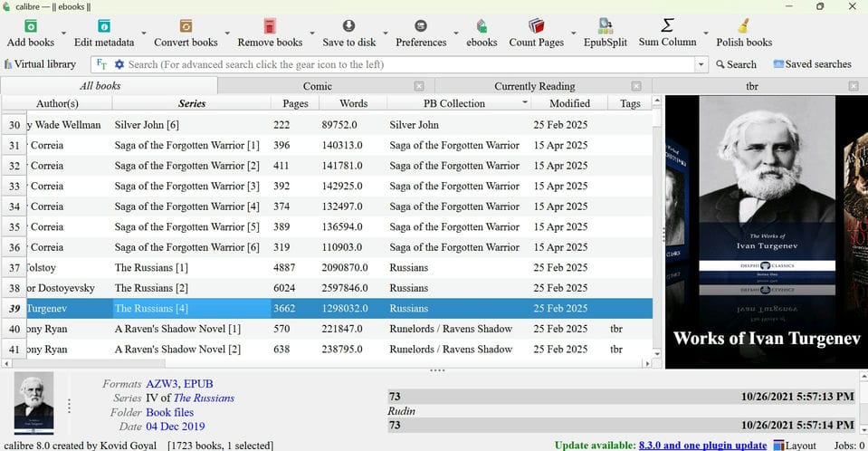Screen dimensions: 868x451
Task: Expand the Remove books dropdown arrow
Action: (x=311, y=34)
